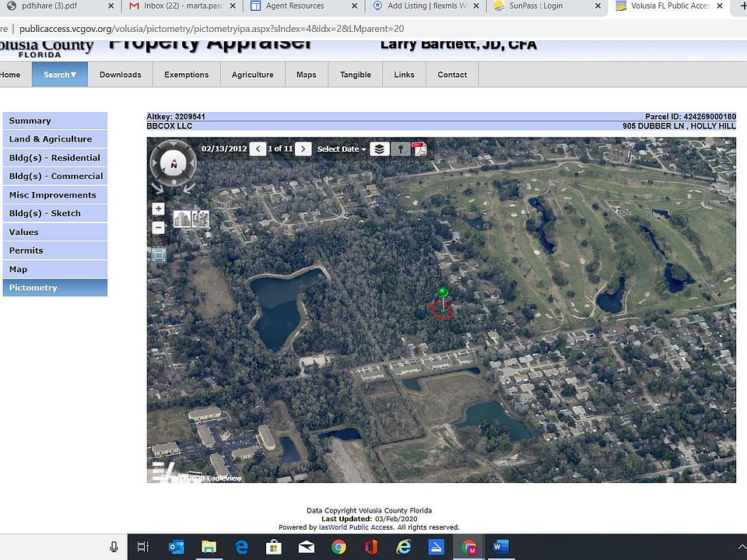Click the browser address bar URL
Image resolution: width=747 pixels, height=560 pixels.
click(x=212, y=29)
